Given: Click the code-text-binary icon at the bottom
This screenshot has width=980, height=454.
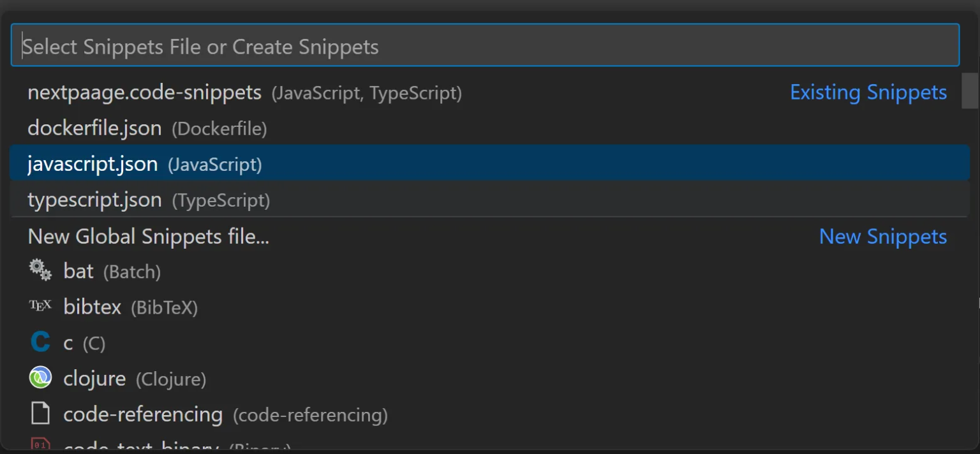Looking at the screenshot, I should 40,445.
